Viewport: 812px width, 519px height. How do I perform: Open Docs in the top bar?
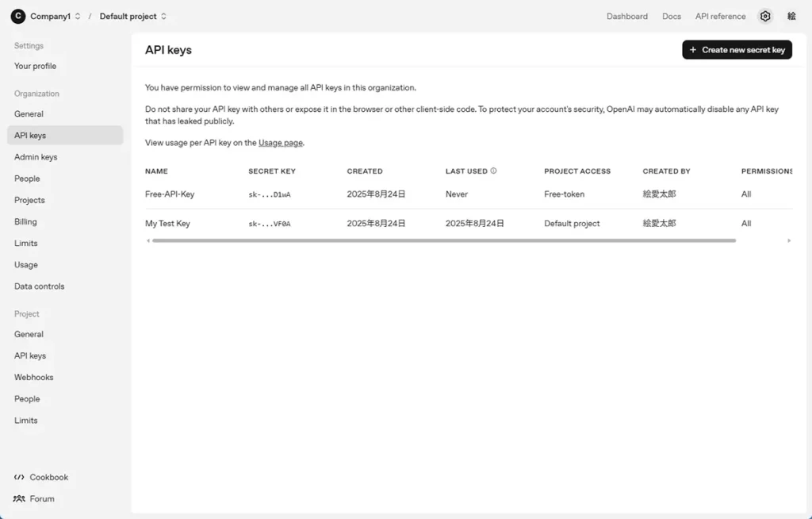point(672,17)
